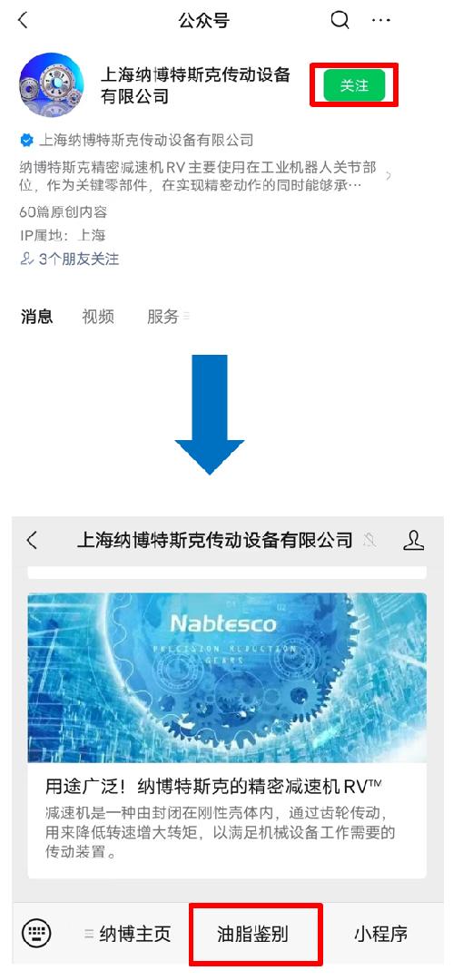Go back from the chat header
453x980 pixels.
[33, 540]
